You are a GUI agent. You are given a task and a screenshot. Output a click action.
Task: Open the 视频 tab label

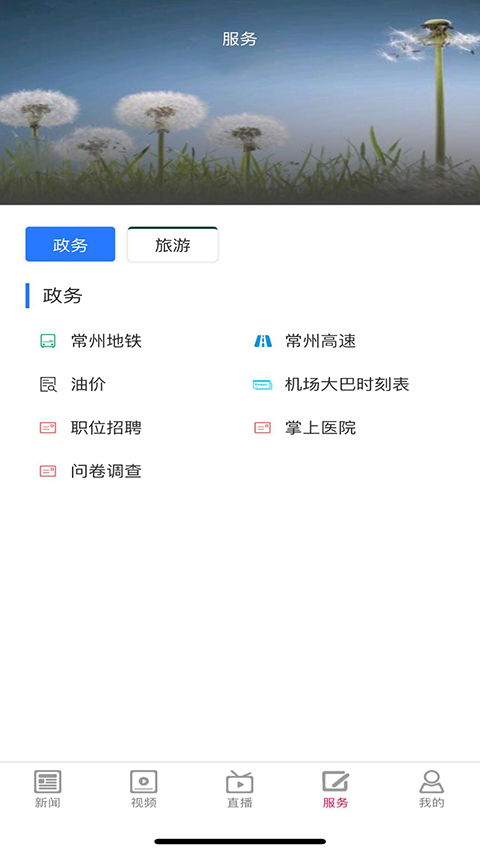click(144, 803)
